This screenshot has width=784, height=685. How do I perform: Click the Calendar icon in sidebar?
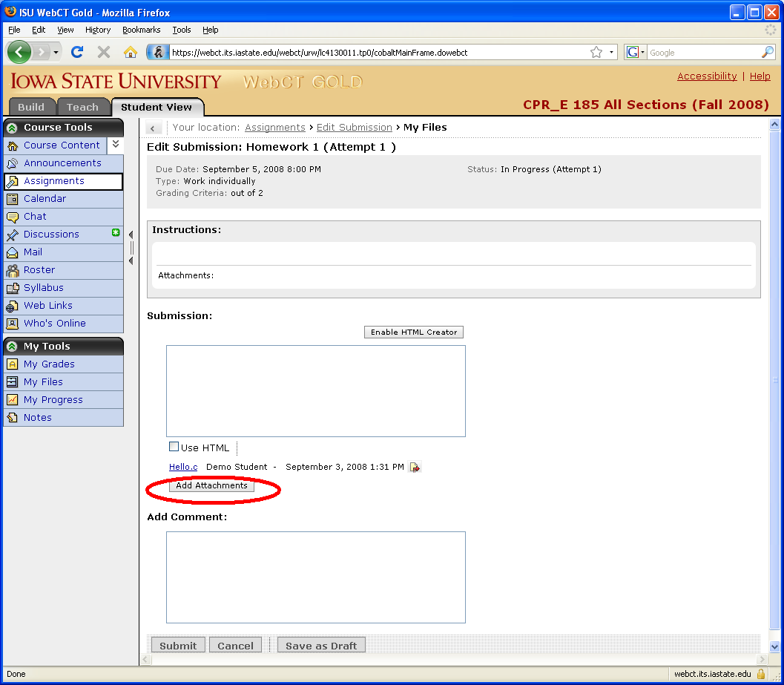click(x=12, y=199)
